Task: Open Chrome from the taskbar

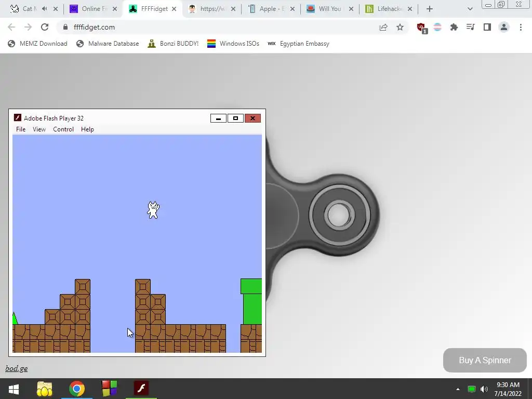Action: click(77, 389)
